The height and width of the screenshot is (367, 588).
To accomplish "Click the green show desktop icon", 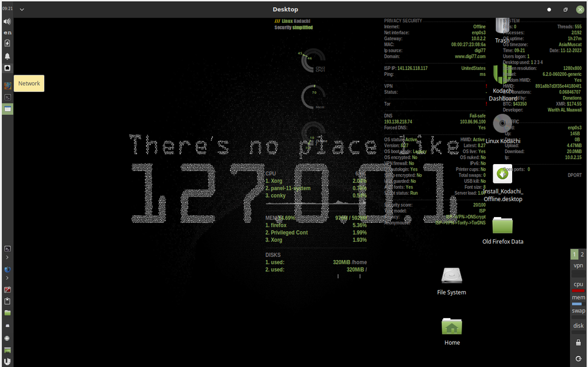I will point(7,350).
